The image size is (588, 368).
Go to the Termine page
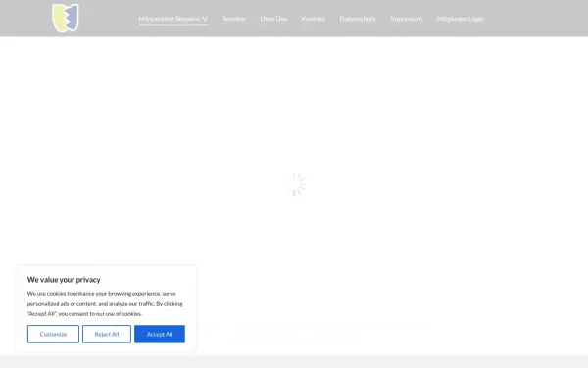pos(233,19)
